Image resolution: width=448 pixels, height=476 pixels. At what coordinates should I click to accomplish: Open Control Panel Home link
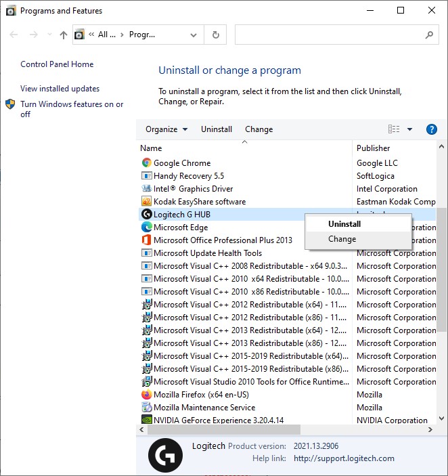pos(57,64)
